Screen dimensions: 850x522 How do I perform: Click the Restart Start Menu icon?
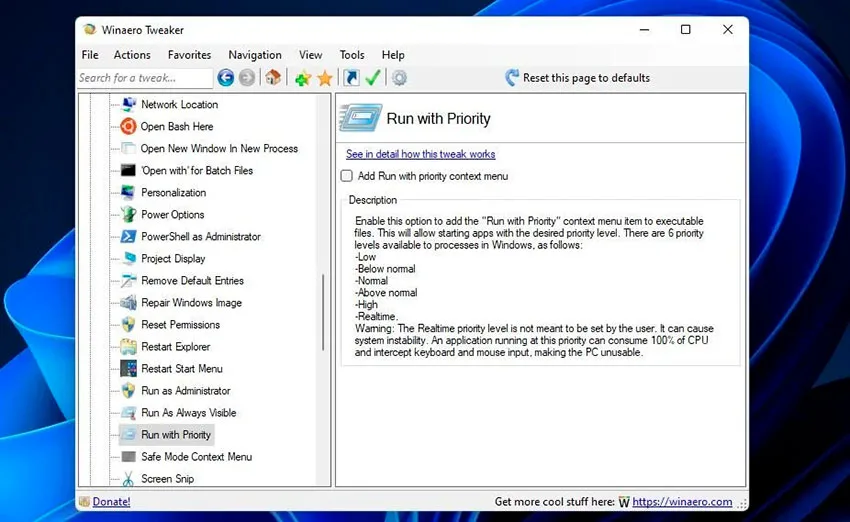click(128, 369)
